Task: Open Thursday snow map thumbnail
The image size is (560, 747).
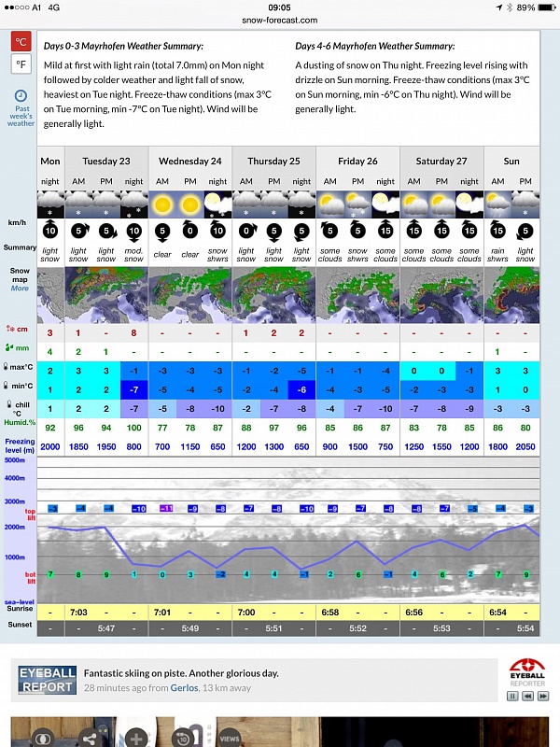Action: pyautogui.click(x=273, y=295)
